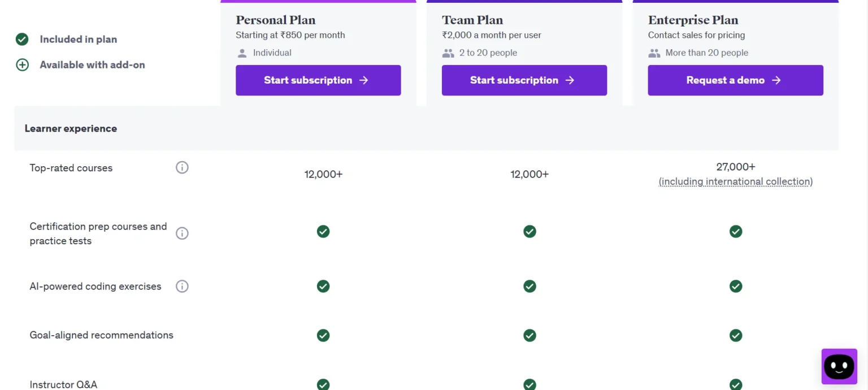
Task: Click Team Plan people group icon
Action: (x=448, y=53)
